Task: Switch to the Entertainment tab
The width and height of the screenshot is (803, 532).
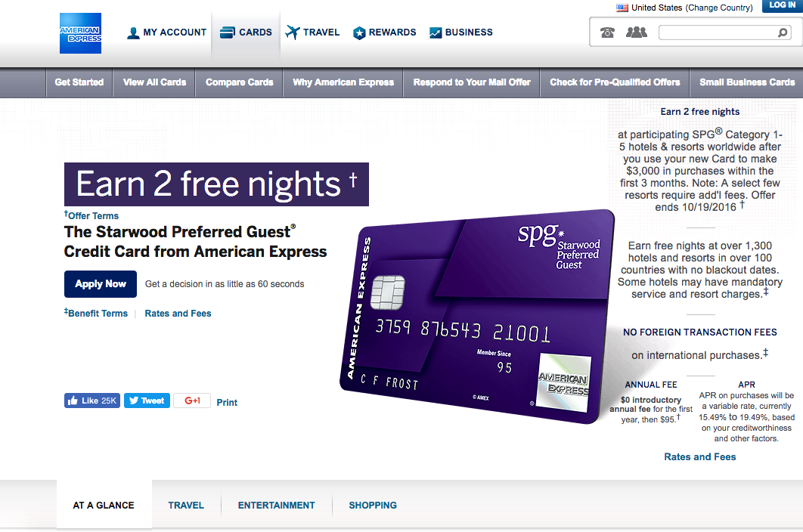Action: (277, 506)
